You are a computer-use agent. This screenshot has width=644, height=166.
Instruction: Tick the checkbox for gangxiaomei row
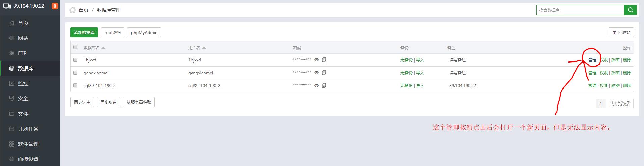pos(75,73)
